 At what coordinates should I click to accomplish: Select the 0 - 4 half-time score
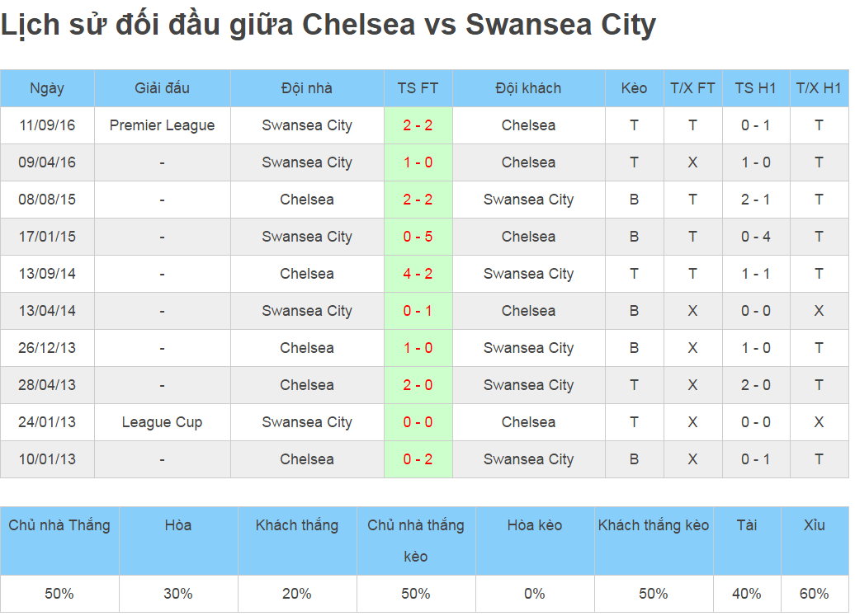(755, 237)
